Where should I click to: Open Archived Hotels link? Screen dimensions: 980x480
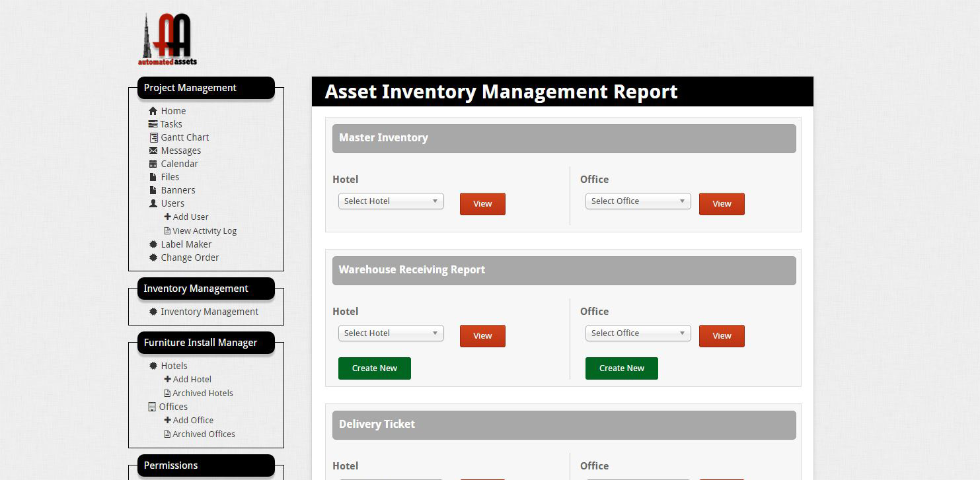[x=203, y=394]
